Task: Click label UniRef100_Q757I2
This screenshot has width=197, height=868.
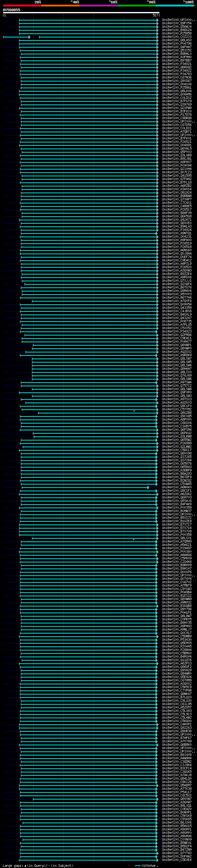Action: pos(177,386)
